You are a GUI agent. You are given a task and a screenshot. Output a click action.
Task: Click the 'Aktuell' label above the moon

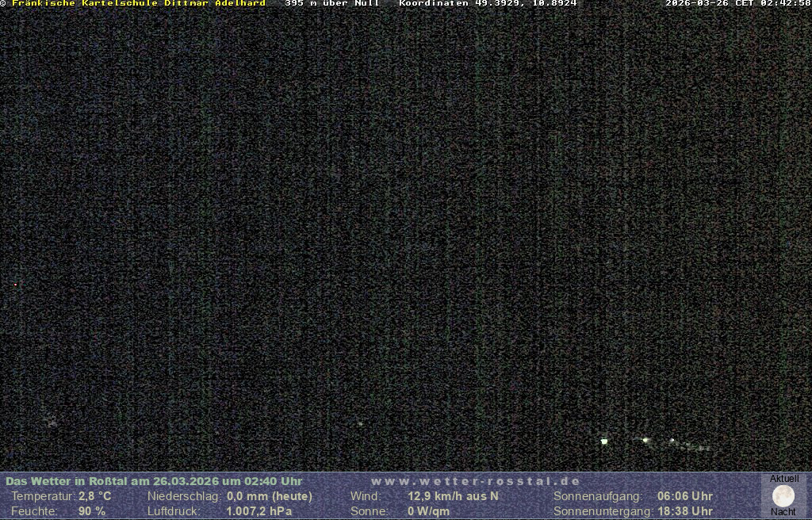point(784,479)
